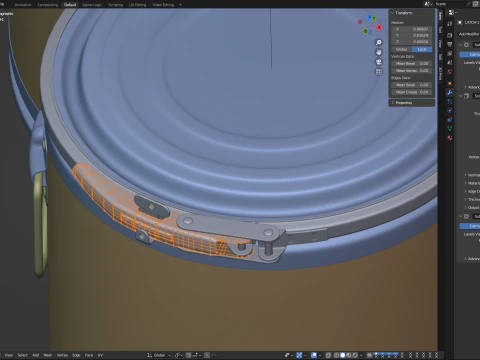Click the Median X coordinate field
The height and width of the screenshot is (360, 480).
[412, 29]
